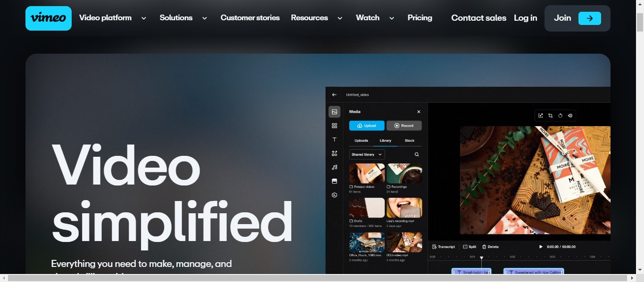Select the DOU-video.mp4 thumbnail
This screenshot has height=282, width=644.
click(405, 242)
